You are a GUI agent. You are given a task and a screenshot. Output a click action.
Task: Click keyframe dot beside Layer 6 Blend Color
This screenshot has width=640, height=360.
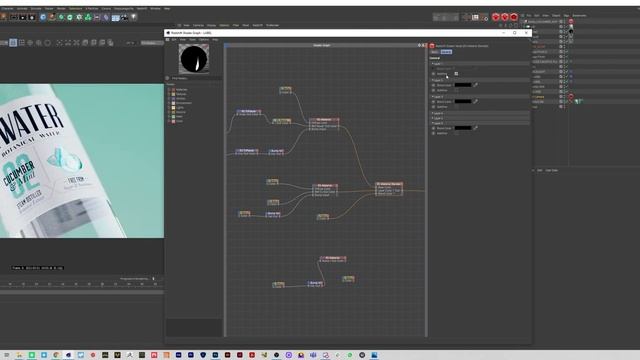tap(433, 128)
